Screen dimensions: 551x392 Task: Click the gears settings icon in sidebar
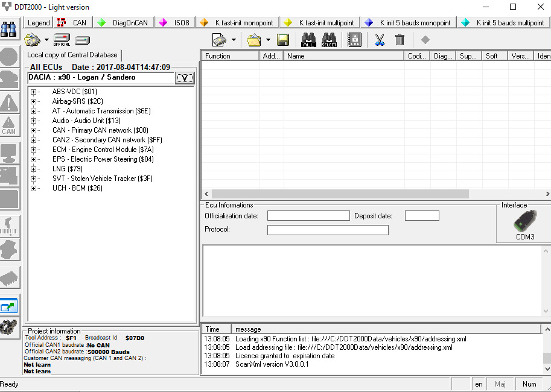click(x=9, y=327)
